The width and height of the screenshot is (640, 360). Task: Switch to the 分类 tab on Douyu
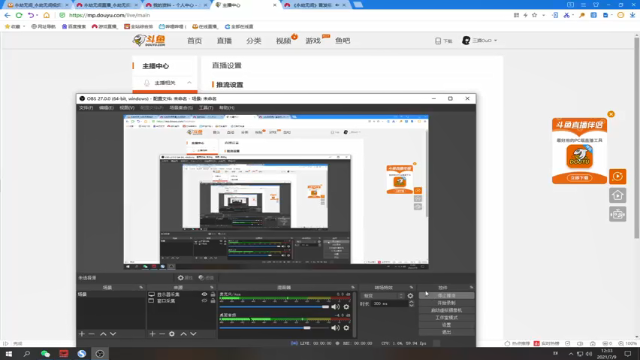[x=253, y=41]
